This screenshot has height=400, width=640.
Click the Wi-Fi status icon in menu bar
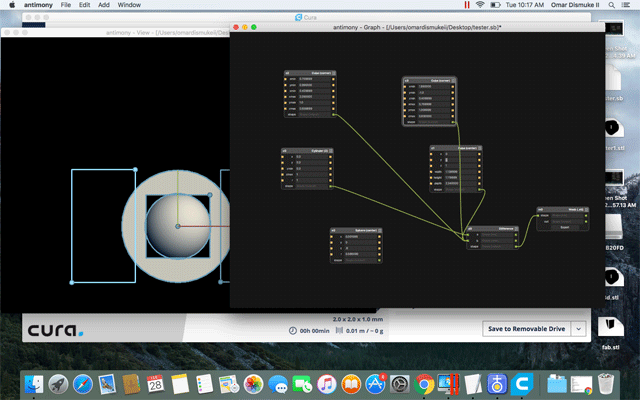click(480, 5)
